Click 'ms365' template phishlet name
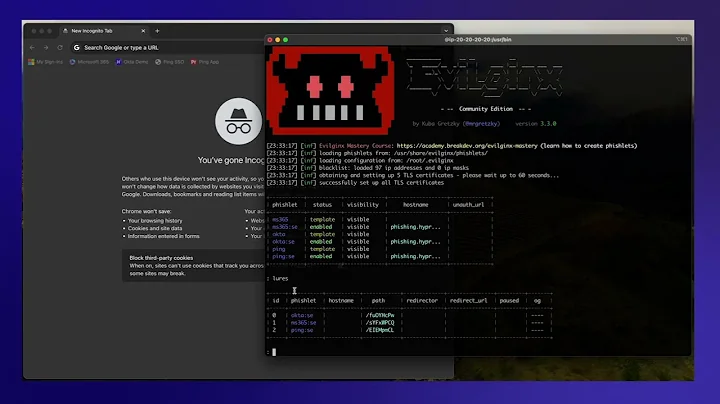The image size is (720, 404). tap(280, 219)
